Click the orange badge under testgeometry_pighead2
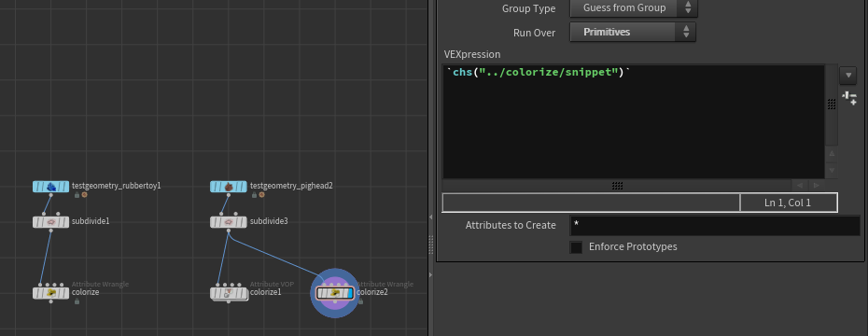The height and width of the screenshot is (336, 868). click(262, 195)
